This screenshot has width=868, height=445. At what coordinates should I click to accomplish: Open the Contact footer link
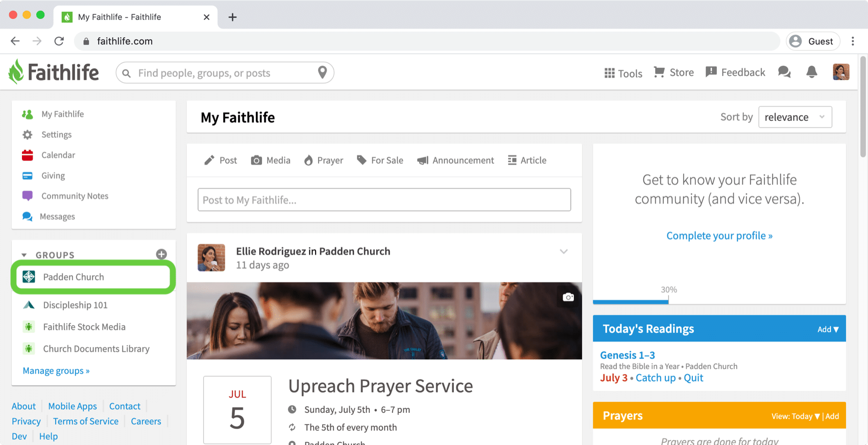[x=125, y=406]
